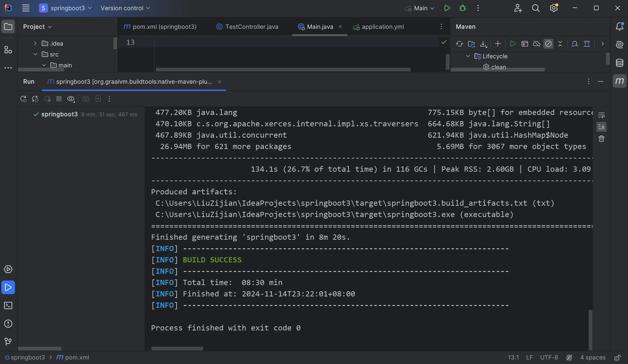
Task: Run the selected Maven build
Action: 513,44
